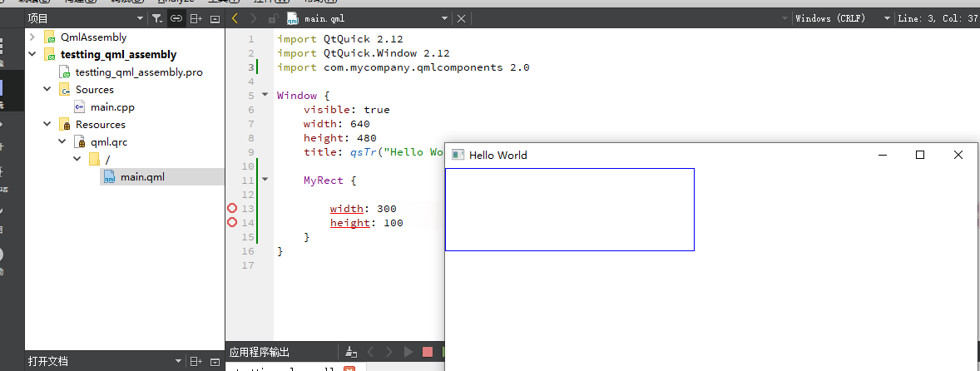Select testting_qml_assembly project in tree

[x=118, y=54]
